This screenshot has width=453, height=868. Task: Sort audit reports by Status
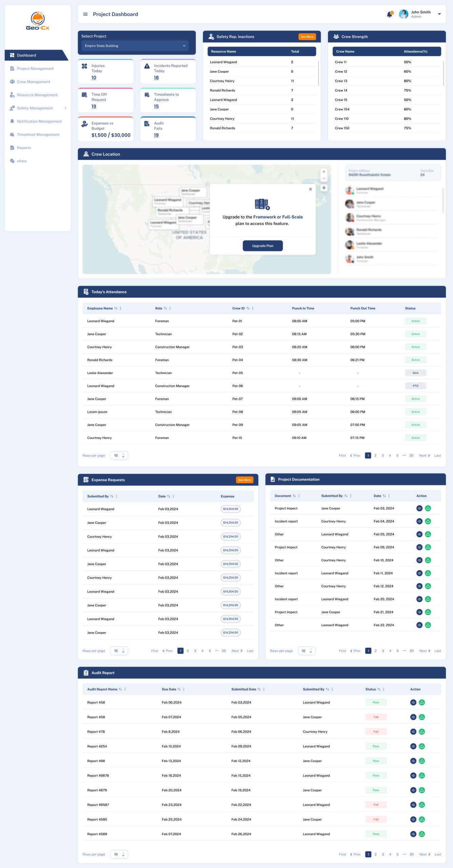tap(379, 689)
